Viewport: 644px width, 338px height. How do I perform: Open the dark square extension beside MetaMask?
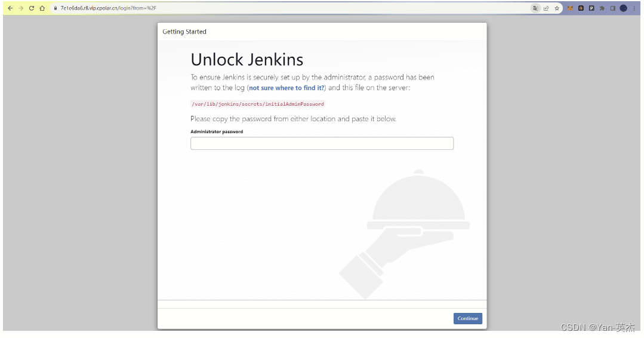(x=581, y=8)
